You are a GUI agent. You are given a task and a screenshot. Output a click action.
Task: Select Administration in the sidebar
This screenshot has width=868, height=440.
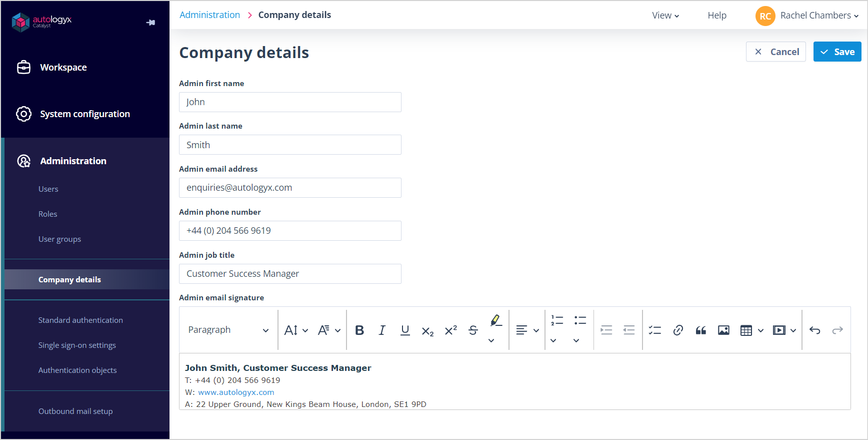pos(73,161)
